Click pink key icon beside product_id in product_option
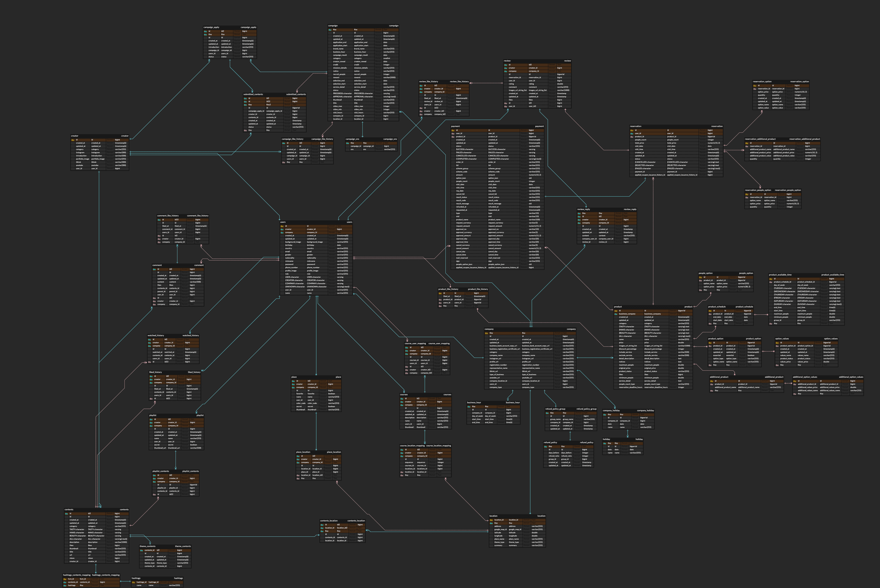The image size is (880, 588). pos(710,346)
